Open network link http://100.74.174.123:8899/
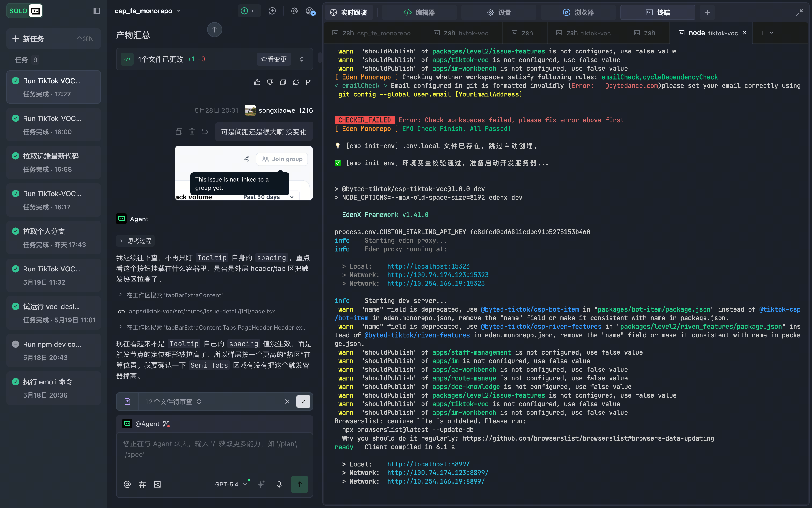812x508 pixels. (x=437, y=473)
